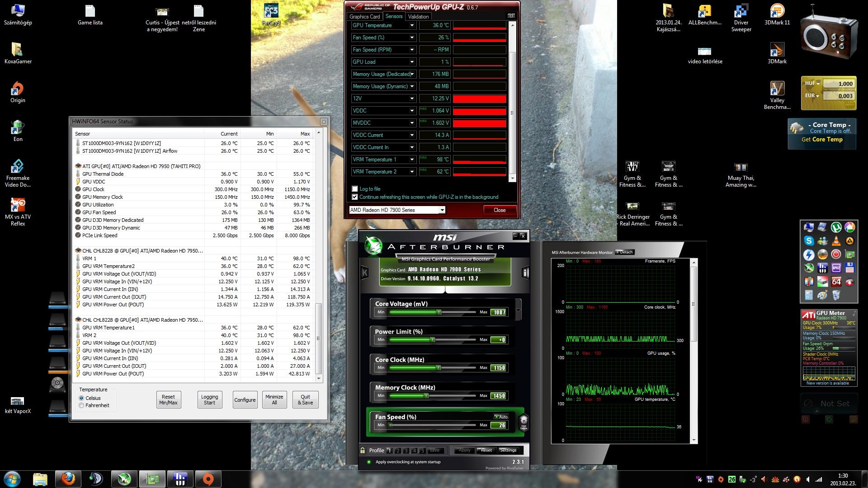Click Logging Start button
Viewport: 868px width, 488px height.
(x=209, y=400)
